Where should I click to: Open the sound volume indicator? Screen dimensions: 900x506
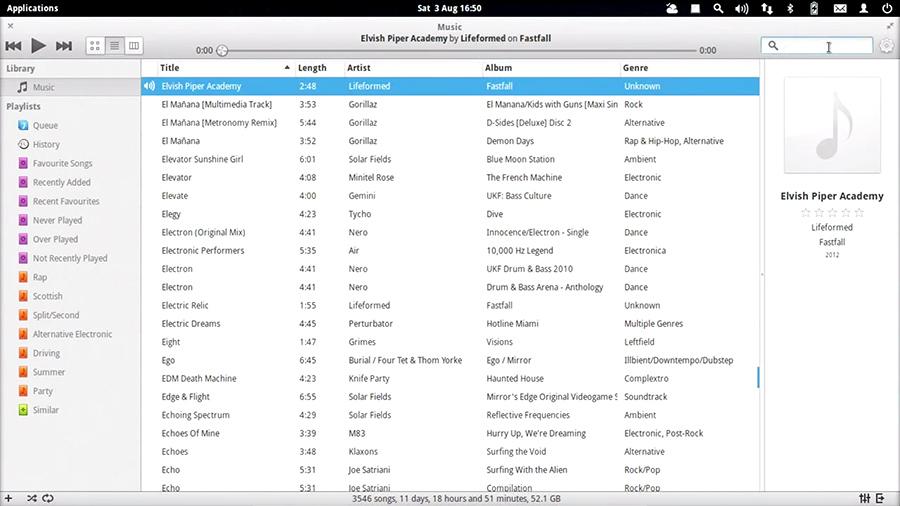pyautogui.click(x=741, y=8)
